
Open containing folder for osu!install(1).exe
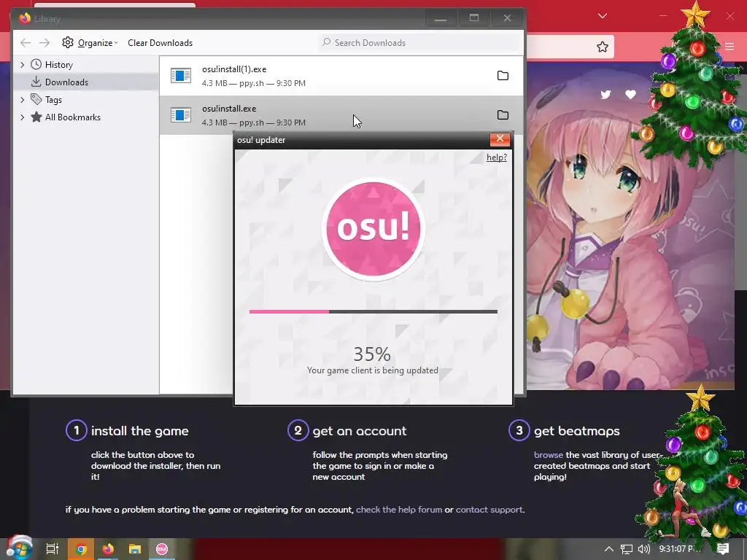click(503, 76)
